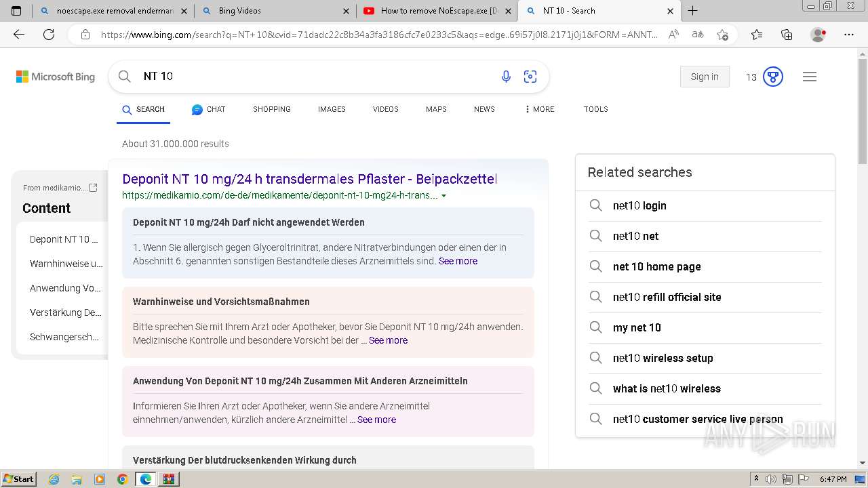This screenshot has height=488, width=868.
Task: Click 'Verstärkung De...' in Content list
Action: [x=66, y=312]
